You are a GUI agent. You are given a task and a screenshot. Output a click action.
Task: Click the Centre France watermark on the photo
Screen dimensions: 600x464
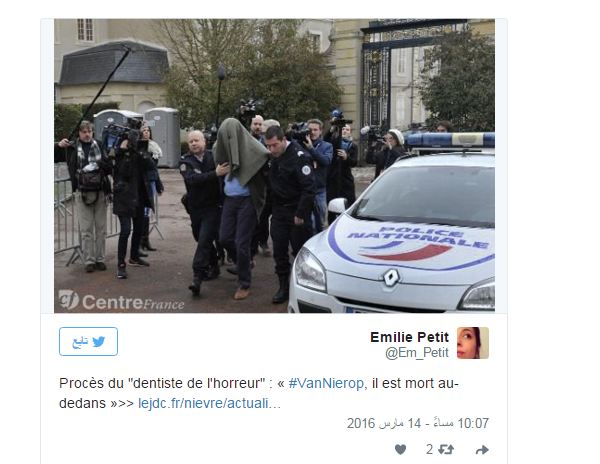(122, 301)
